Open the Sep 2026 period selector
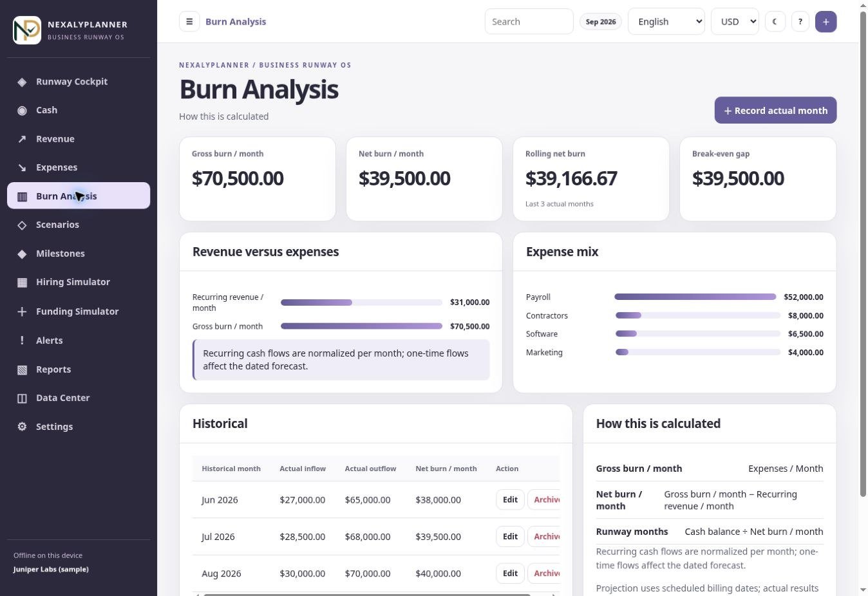 coord(601,21)
